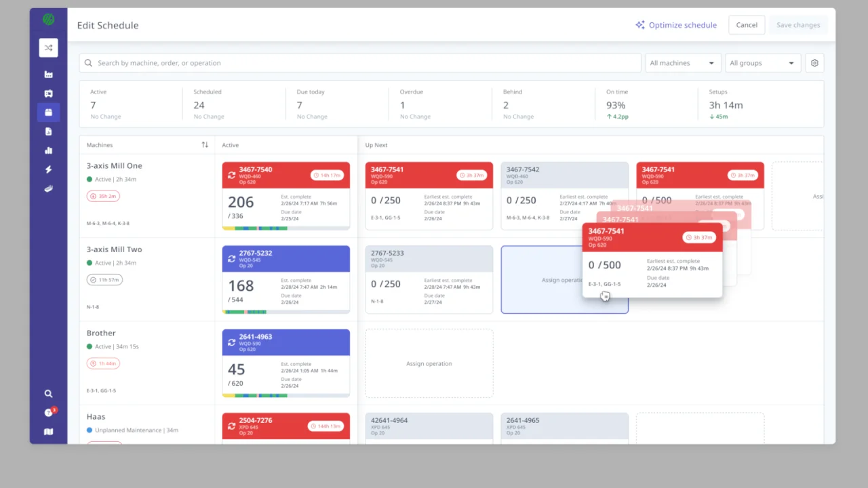Select the calendar schedule sidebar icon
Screen dimensions: 868x488
(x=48, y=113)
